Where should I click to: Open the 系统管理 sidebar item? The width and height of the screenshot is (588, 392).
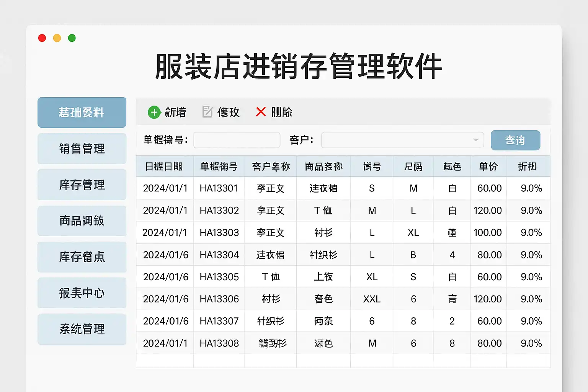(82, 329)
